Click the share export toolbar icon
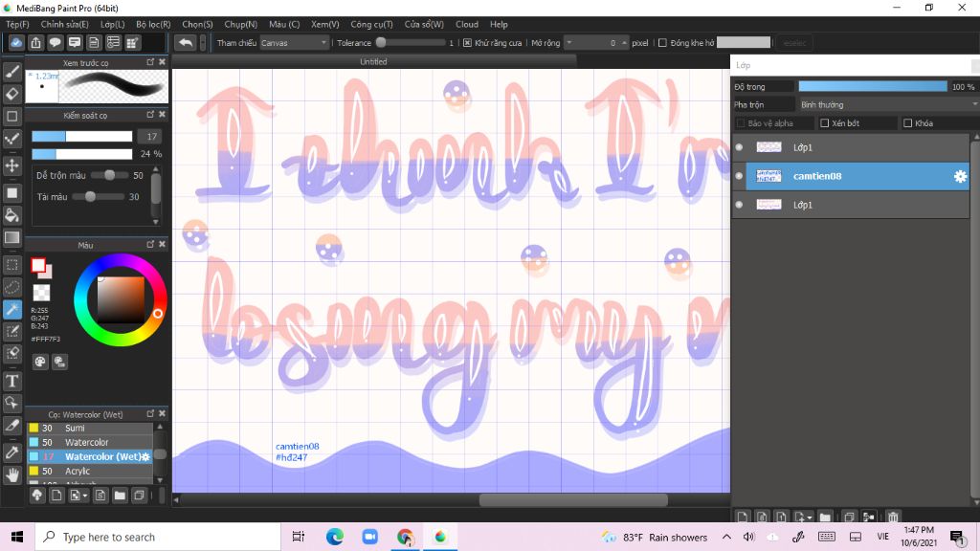 tap(35, 42)
